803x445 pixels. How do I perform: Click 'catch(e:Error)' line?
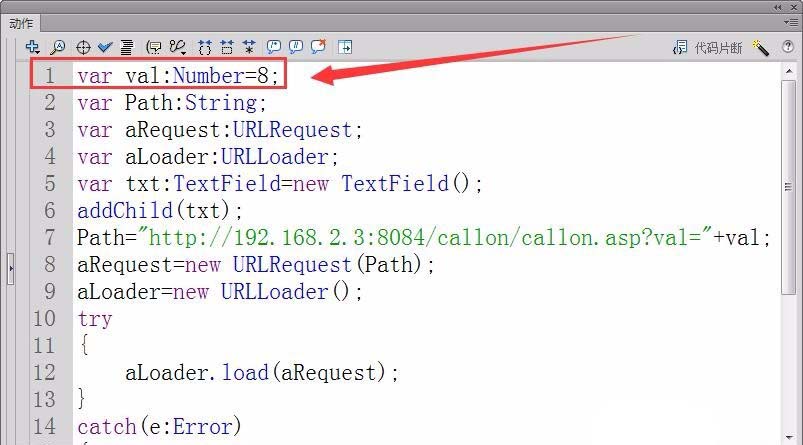point(159,427)
